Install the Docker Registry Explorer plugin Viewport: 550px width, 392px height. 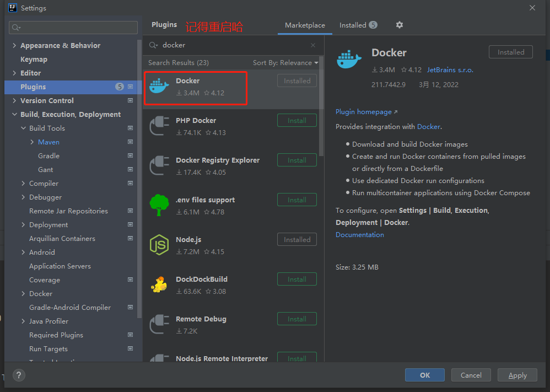296,160
